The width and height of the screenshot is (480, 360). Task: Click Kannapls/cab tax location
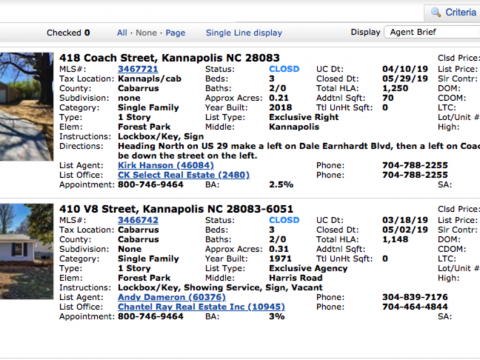click(x=150, y=79)
